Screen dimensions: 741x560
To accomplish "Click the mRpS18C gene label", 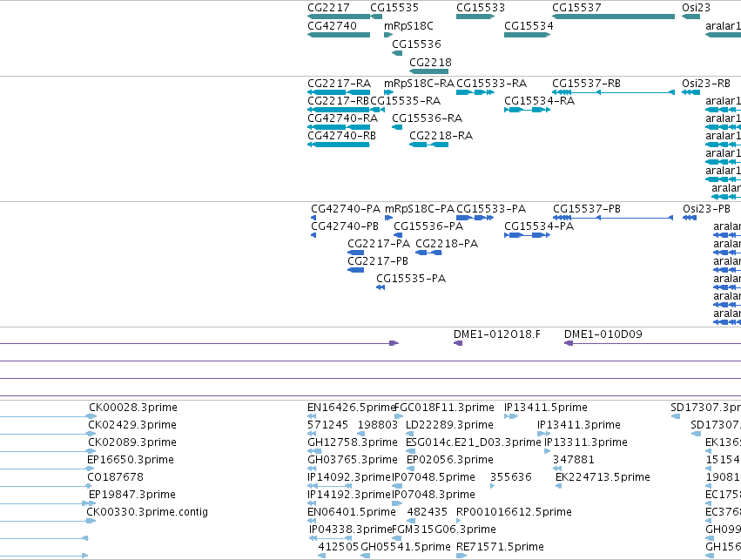I will click(408, 26).
